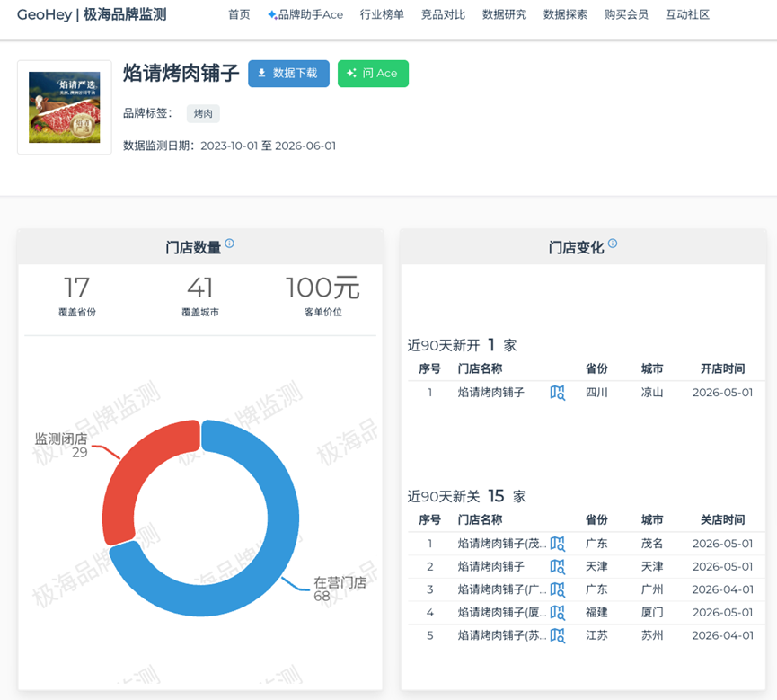Image resolution: width=777 pixels, height=700 pixels.
Task: Open 行业榜单 page
Action: click(382, 15)
